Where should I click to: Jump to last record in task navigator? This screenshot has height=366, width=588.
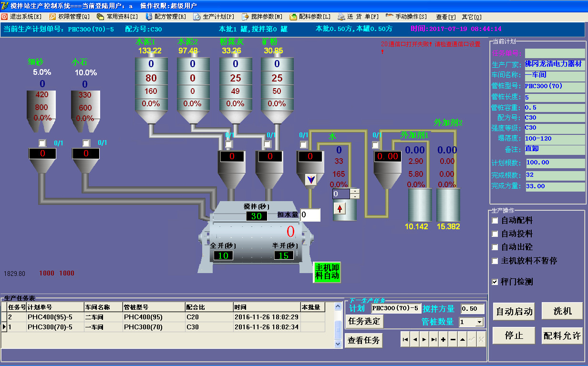click(434, 339)
